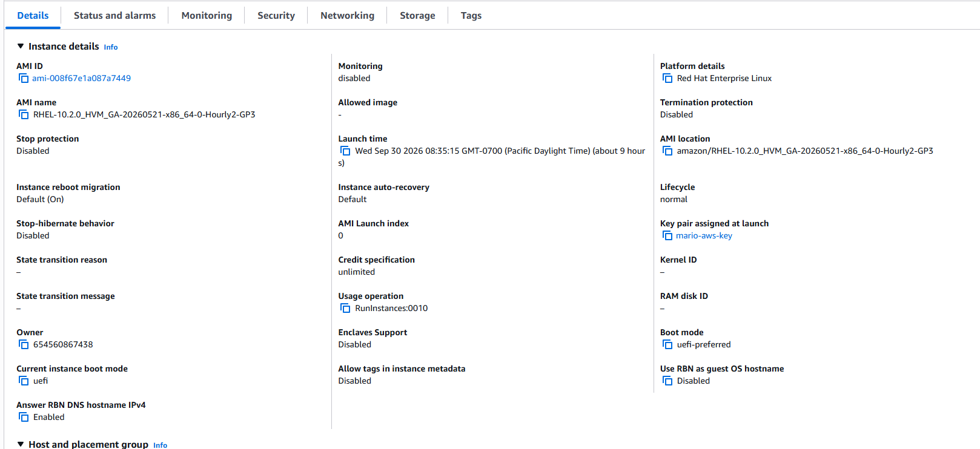
Task: Click the Termination protection heading
Action: pyautogui.click(x=706, y=102)
